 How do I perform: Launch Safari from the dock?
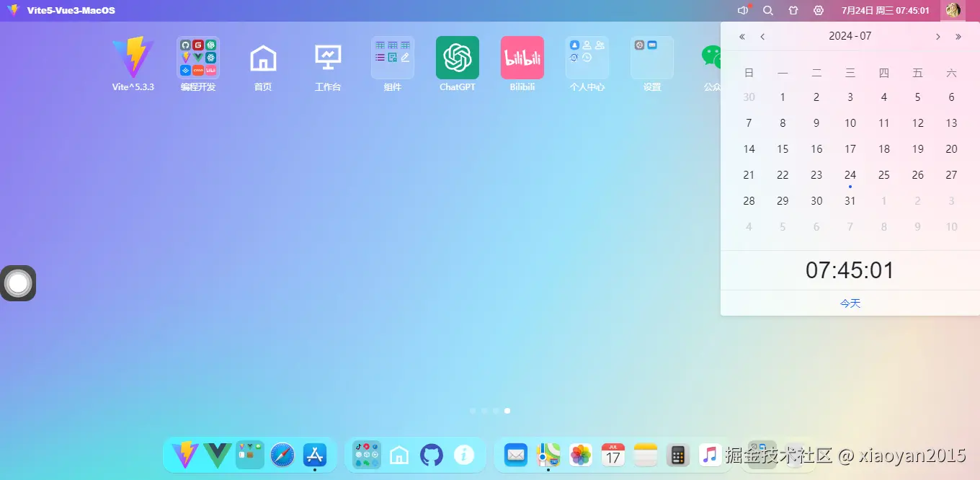click(282, 455)
